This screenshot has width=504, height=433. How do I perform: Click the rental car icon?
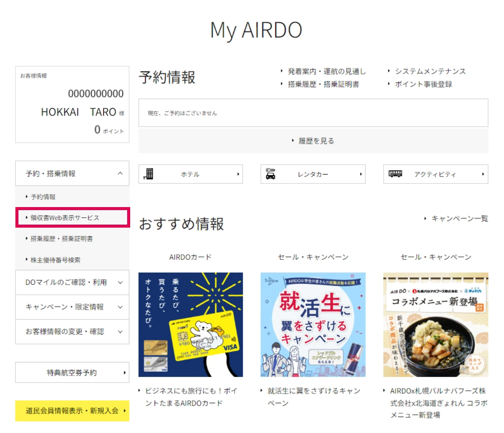(270, 174)
